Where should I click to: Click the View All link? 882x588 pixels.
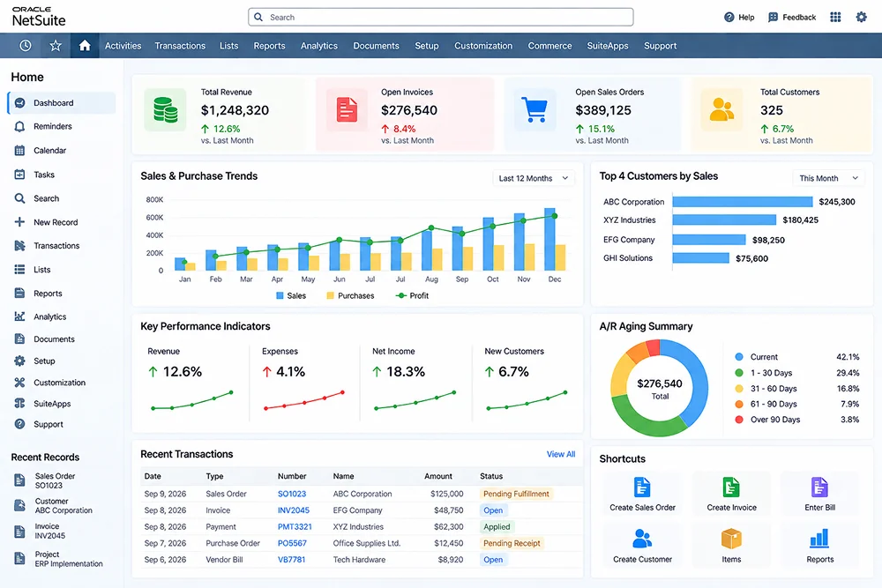(x=561, y=454)
